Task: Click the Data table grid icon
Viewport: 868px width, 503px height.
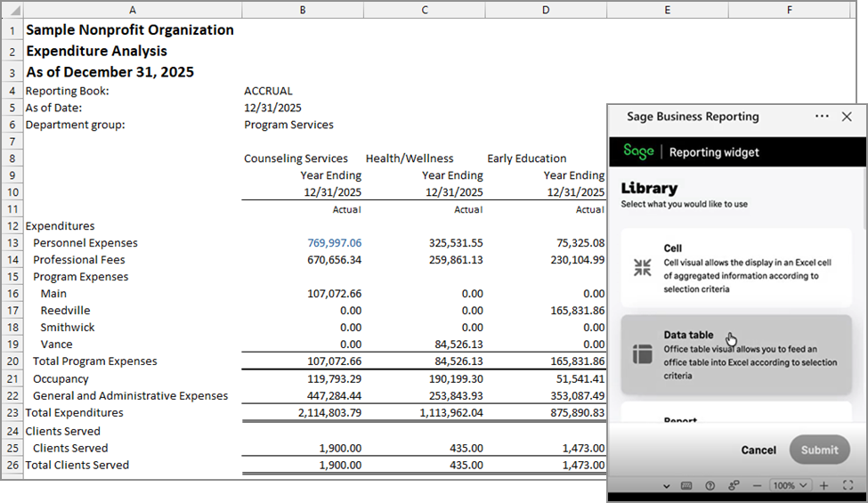Action: pyautogui.click(x=642, y=354)
